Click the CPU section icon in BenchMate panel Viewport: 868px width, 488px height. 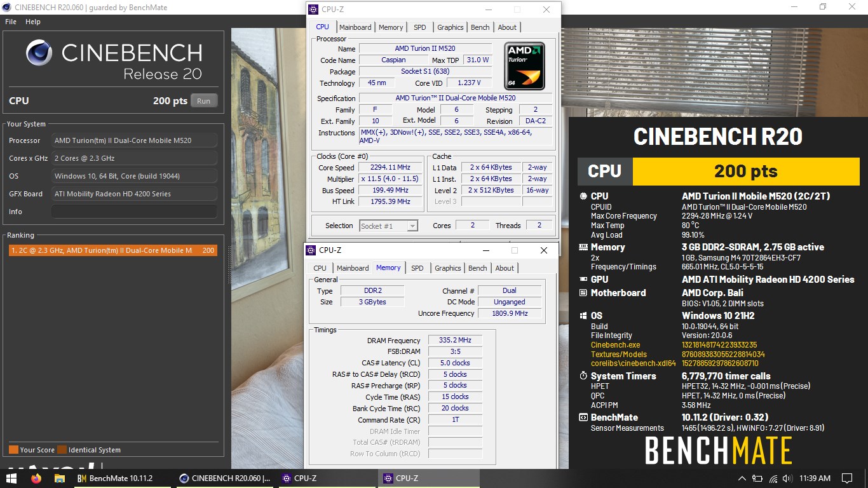(x=583, y=196)
